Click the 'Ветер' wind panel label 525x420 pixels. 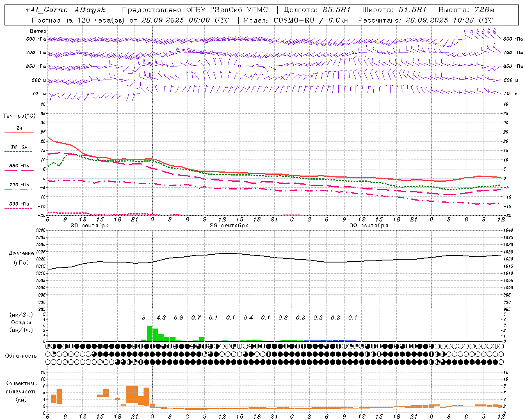38,31
